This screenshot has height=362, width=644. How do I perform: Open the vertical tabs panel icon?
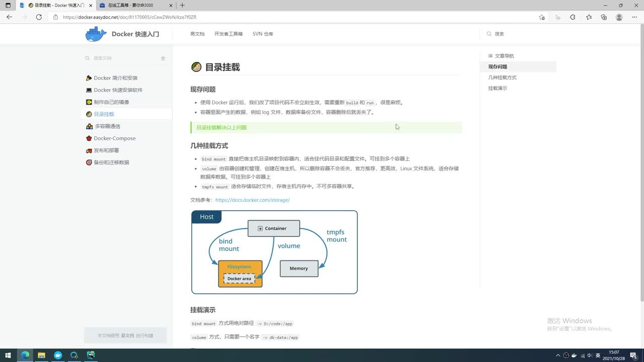8,5
